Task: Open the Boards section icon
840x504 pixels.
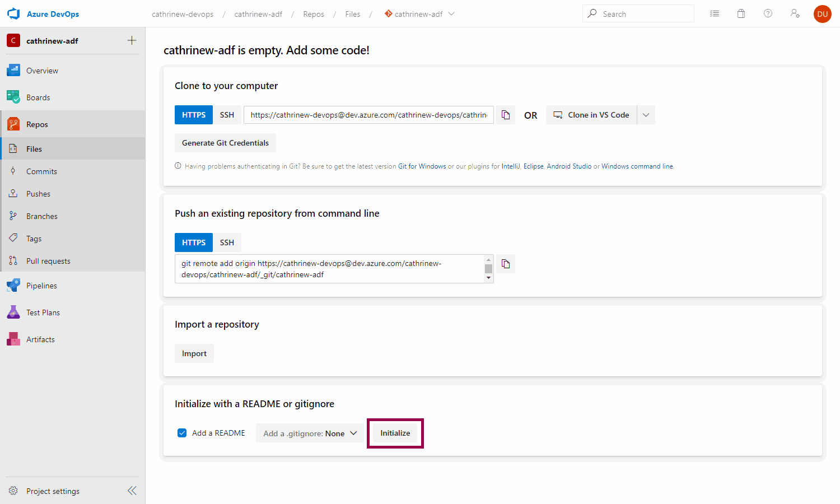Action: tap(13, 97)
